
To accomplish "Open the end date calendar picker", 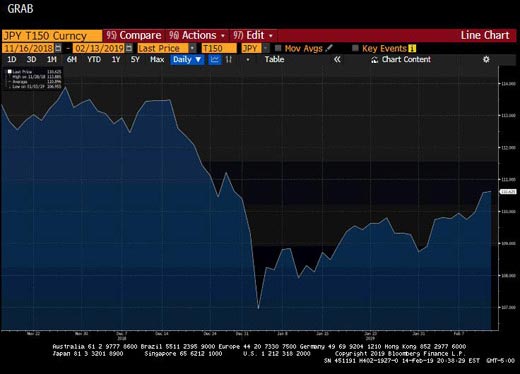I will pos(129,48).
